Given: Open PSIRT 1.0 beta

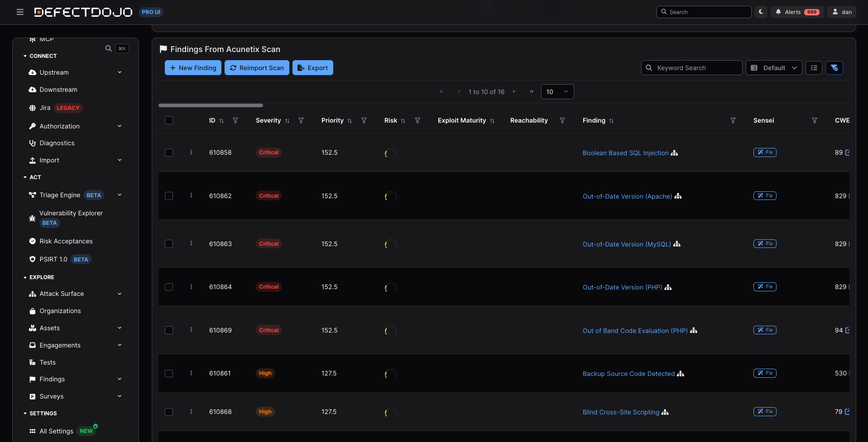Looking at the screenshot, I should coord(60,259).
